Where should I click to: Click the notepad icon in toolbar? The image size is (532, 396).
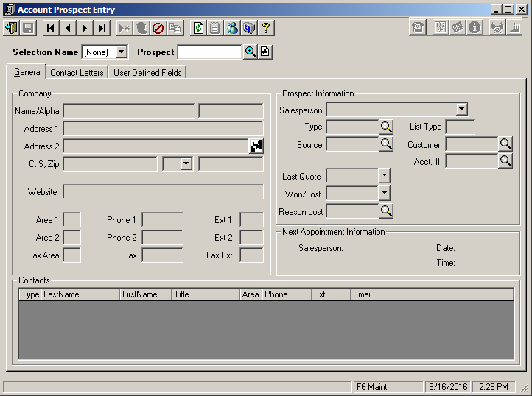pos(215,28)
